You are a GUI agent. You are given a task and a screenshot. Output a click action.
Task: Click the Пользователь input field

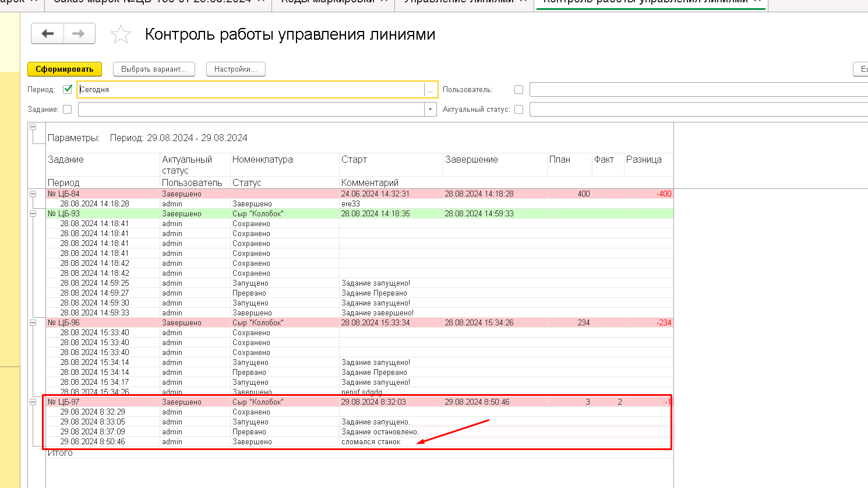point(698,90)
